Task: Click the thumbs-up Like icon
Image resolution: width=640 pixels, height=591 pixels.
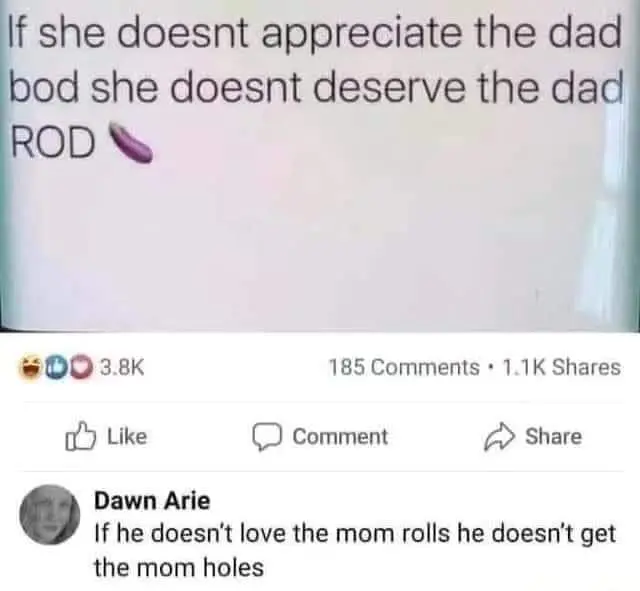Action: click(x=80, y=436)
